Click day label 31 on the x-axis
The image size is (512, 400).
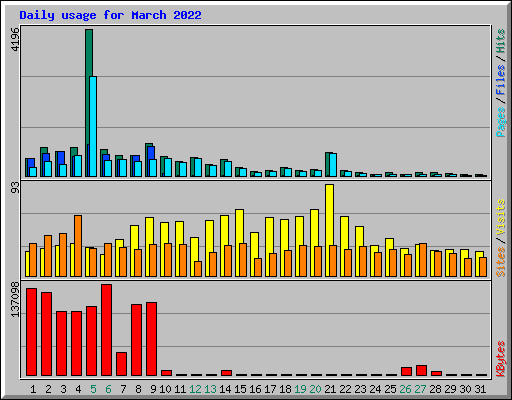480,389
